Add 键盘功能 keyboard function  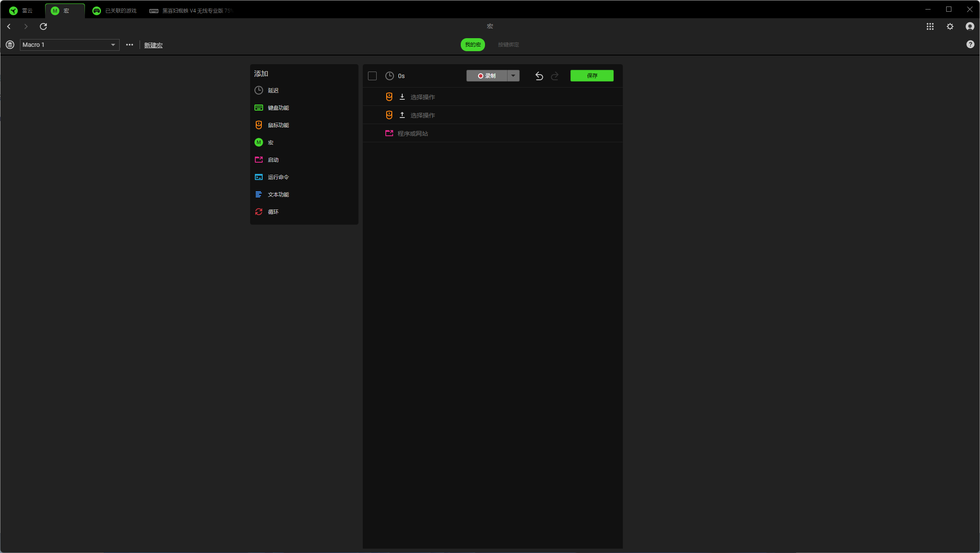click(x=278, y=108)
